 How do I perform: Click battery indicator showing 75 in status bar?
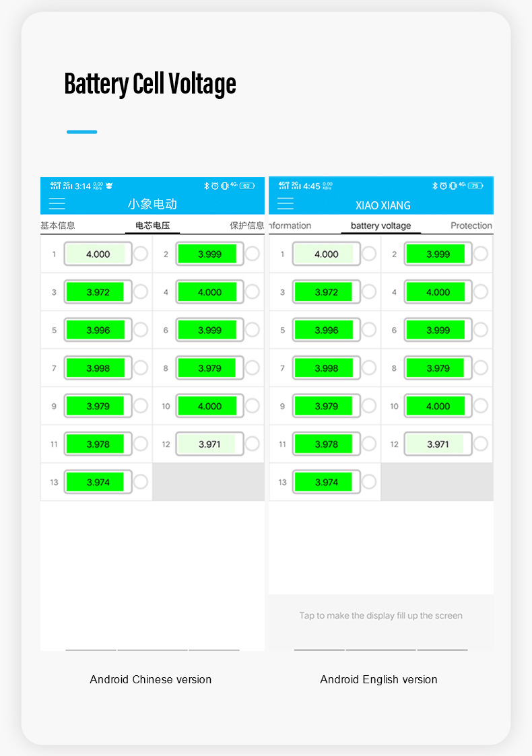pyautogui.click(x=476, y=186)
